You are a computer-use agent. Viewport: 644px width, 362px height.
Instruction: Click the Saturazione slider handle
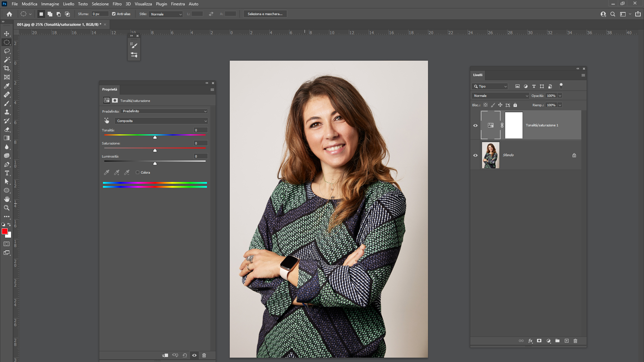155,150
